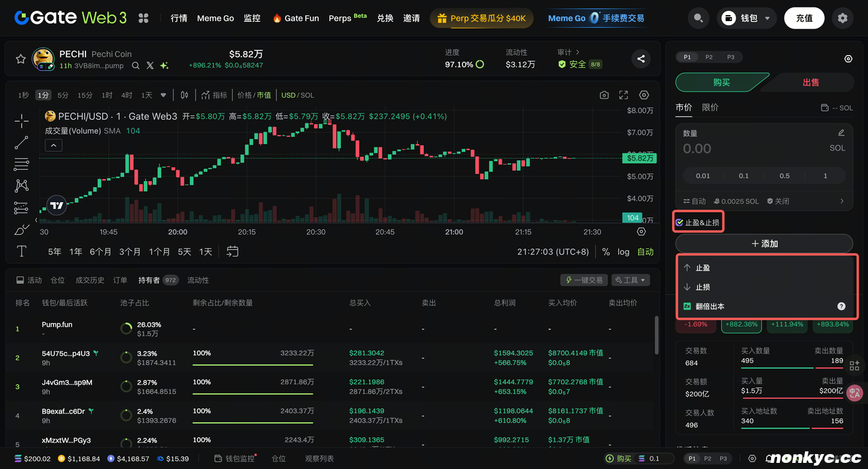The width and height of the screenshot is (868, 469).
Task: Select the pattern drawing tool
Action: pos(22,186)
